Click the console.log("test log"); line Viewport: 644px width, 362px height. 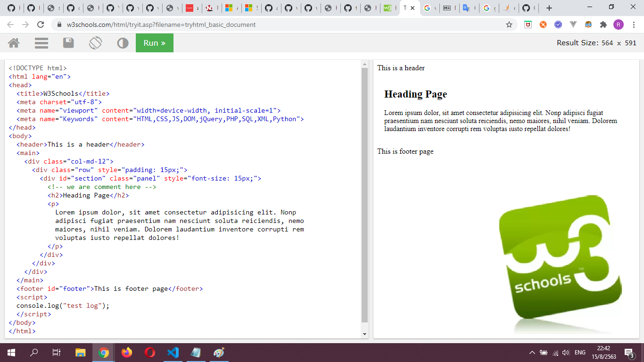[63, 305]
